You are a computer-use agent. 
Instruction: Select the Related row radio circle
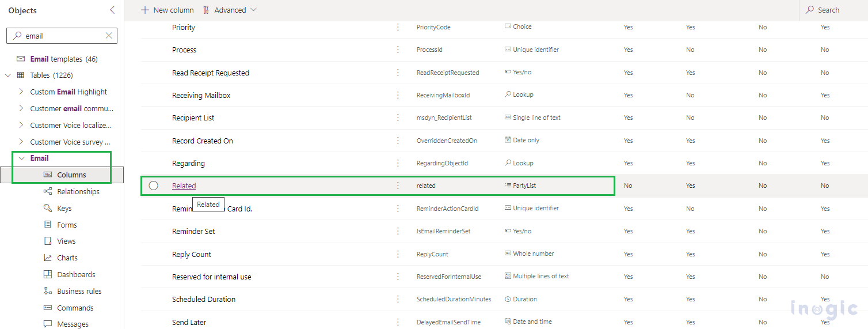153,186
